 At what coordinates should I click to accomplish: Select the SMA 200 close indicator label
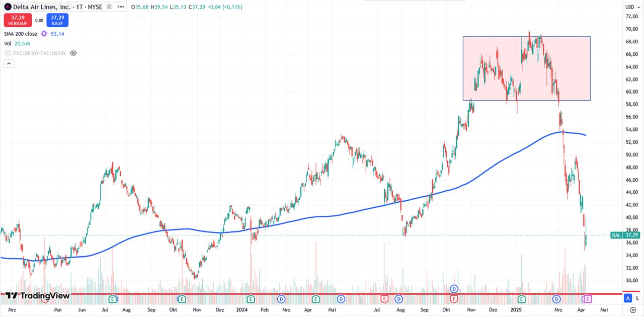21,34
